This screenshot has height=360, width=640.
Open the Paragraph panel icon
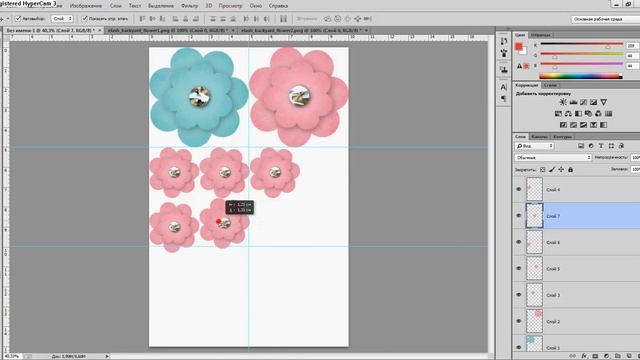pos(504,98)
